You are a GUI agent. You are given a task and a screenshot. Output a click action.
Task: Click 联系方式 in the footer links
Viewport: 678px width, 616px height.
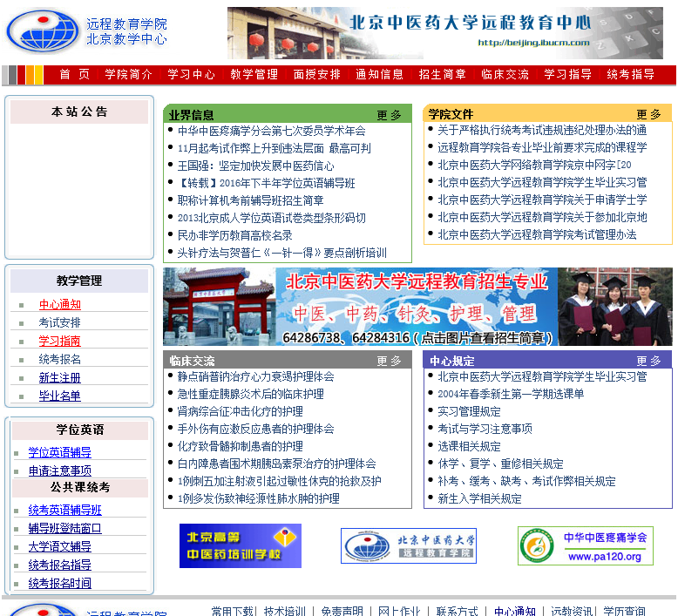pyautogui.click(x=457, y=611)
